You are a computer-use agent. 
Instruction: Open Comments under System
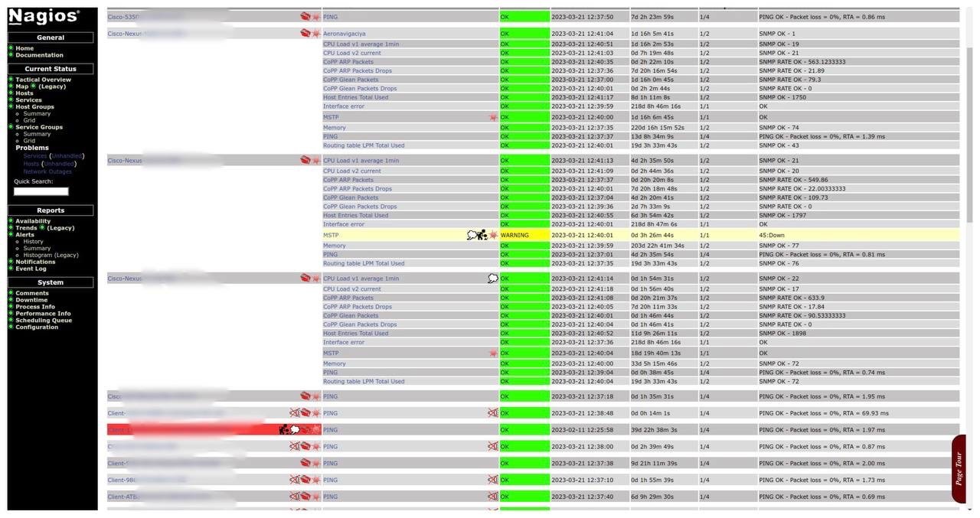[32, 293]
